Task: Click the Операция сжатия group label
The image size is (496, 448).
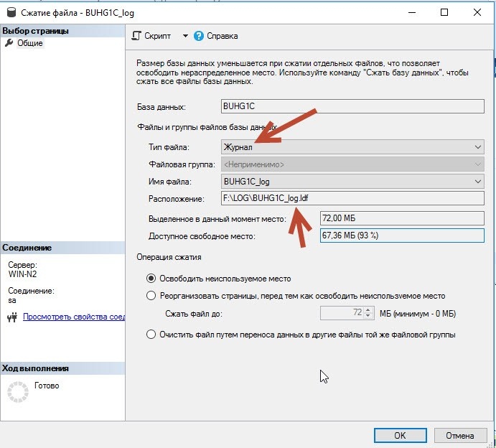Action: click(x=169, y=257)
